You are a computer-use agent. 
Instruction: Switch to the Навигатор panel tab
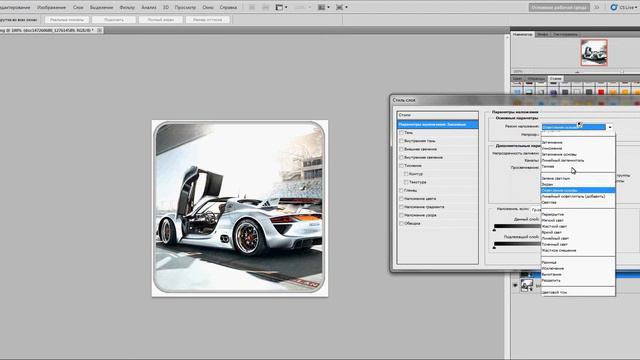pos(522,34)
